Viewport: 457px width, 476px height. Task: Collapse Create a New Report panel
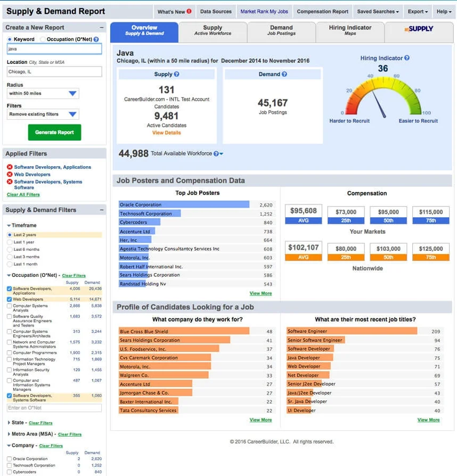(101, 27)
